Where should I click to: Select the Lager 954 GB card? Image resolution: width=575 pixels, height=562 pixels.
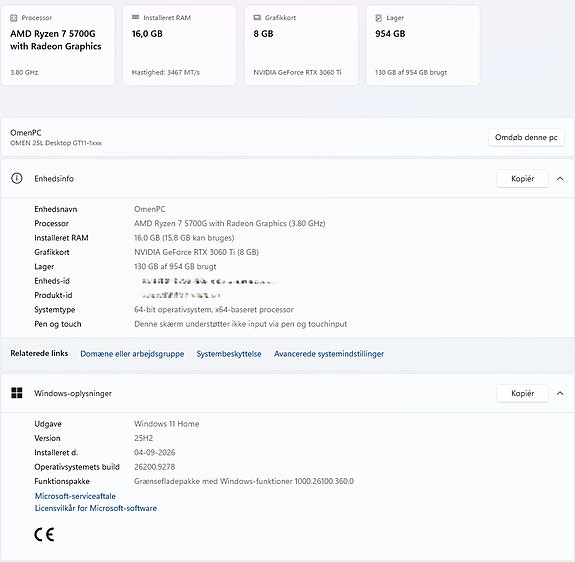tap(423, 45)
